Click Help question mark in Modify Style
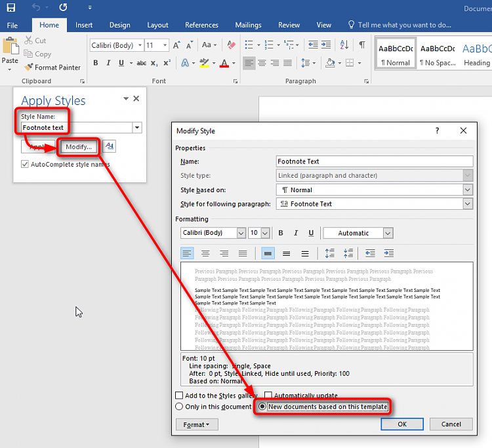This screenshot has height=448, width=492. 437,131
